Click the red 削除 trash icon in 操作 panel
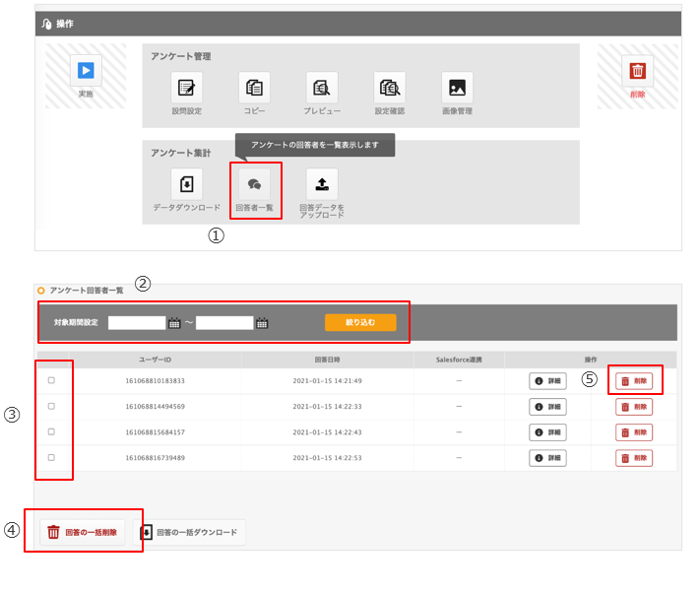This screenshot has height=593, width=700. coord(638,71)
